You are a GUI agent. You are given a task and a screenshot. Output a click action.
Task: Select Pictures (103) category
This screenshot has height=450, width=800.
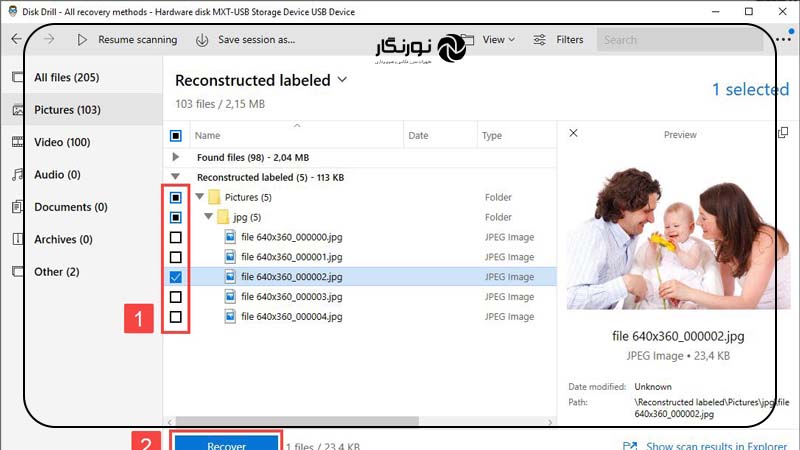pos(67,110)
